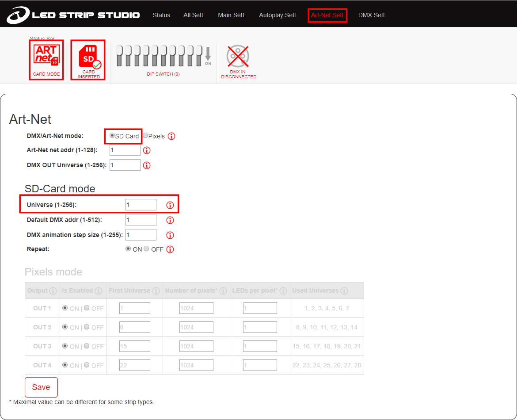Open the Status tab
Image resolution: width=517 pixels, height=420 pixels.
tap(161, 15)
